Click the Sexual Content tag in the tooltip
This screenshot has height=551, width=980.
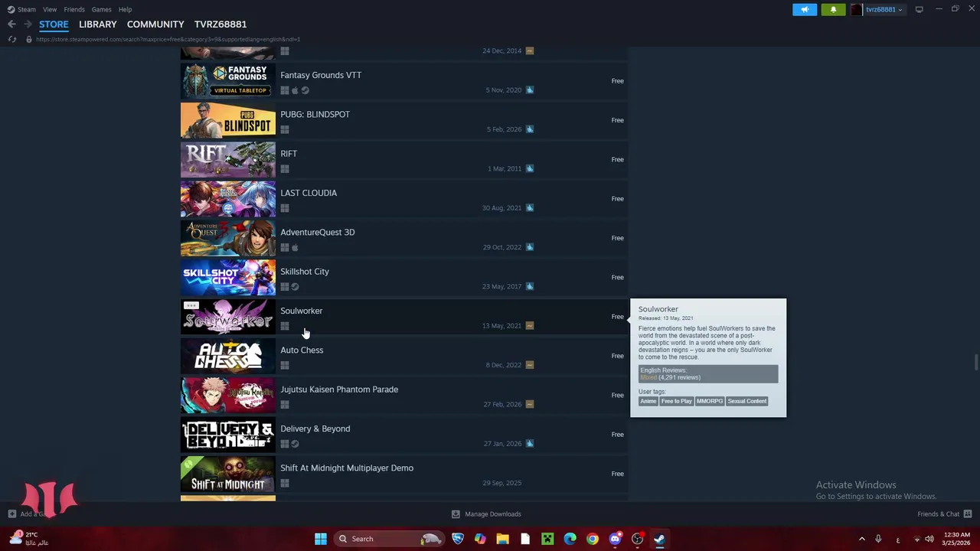pos(747,401)
